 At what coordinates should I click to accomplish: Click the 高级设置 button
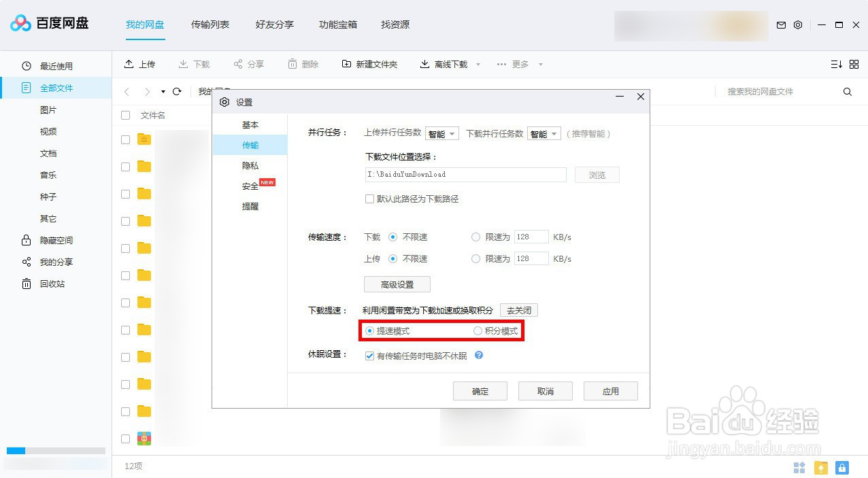pyautogui.click(x=397, y=284)
